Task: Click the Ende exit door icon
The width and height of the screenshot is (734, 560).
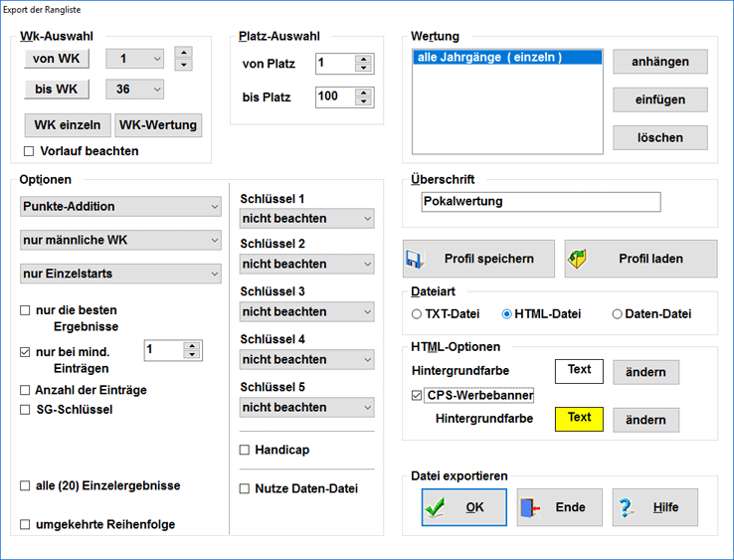Action: click(529, 507)
